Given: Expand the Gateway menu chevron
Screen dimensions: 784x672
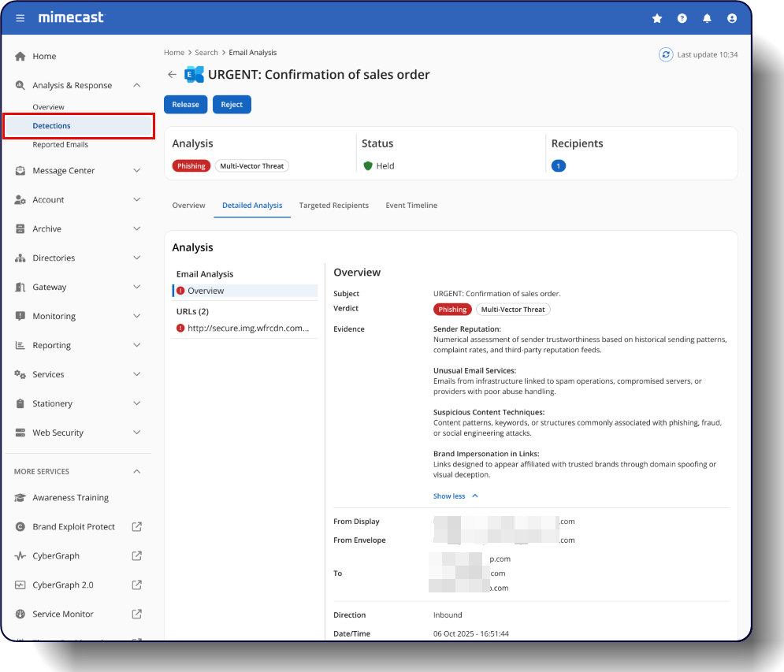Looking at the screenshot, I should point(136,288).
